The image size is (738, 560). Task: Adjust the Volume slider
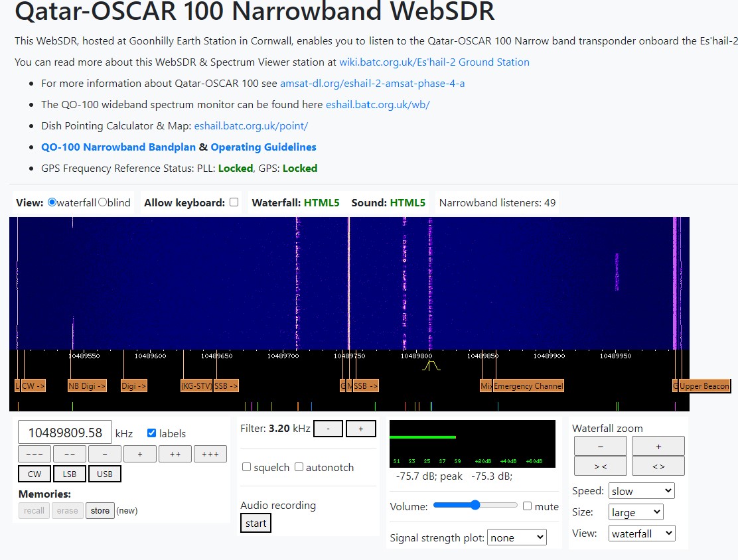pyautogui.click(x=475, y=506)
